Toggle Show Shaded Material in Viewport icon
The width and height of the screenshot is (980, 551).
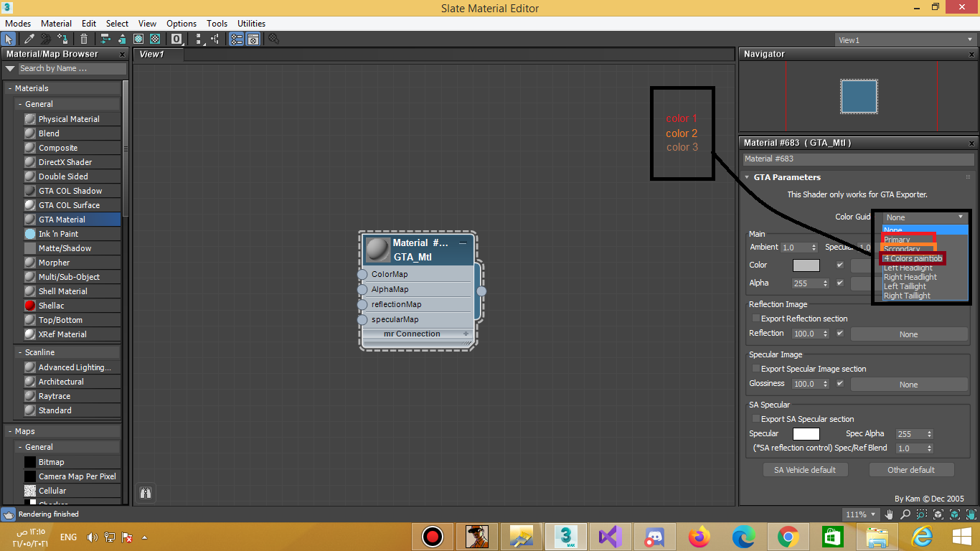(138, 39)
